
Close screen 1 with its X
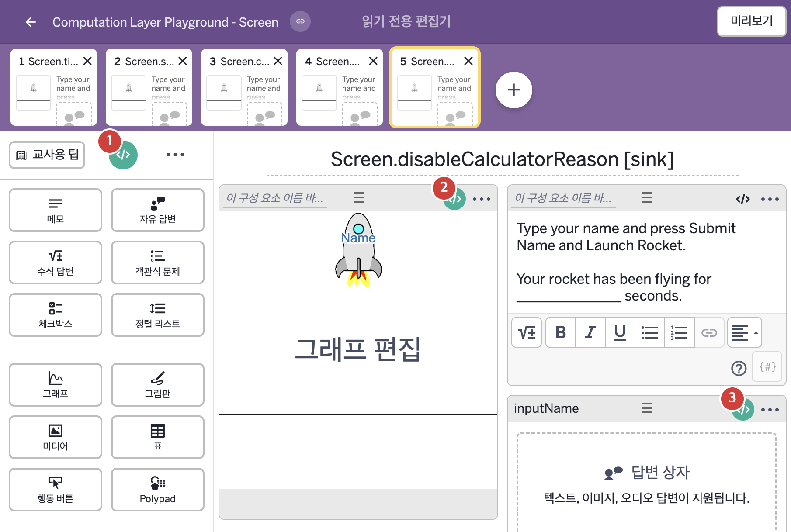87,61
